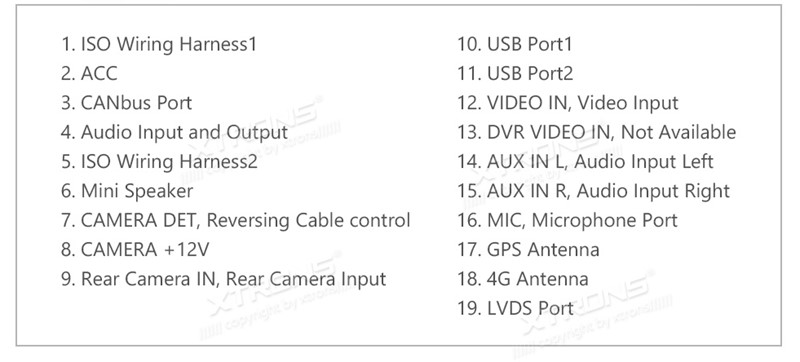The width and height of the screenshot is (800, 362).
Task: Click AUX IN R, Audio Input Right
Action: [593, 191]
